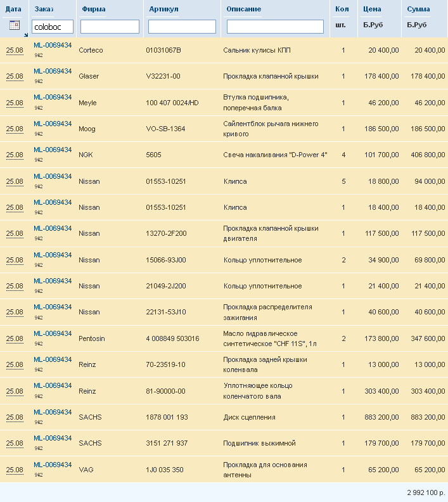Open order ML-0069434 in the NGK row
Image resolution: width=448 pixels, height=502 pixels.
53,150
